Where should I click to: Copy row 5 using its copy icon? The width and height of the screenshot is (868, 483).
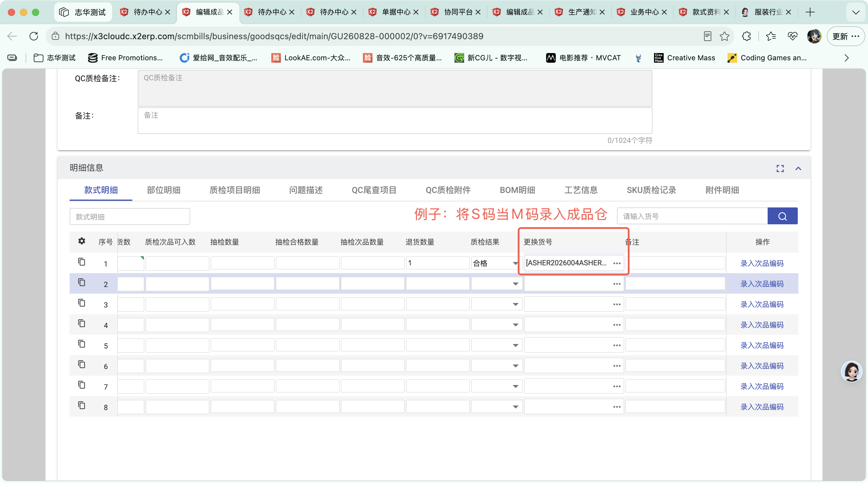pyautogui.click(x=82, y=344)
